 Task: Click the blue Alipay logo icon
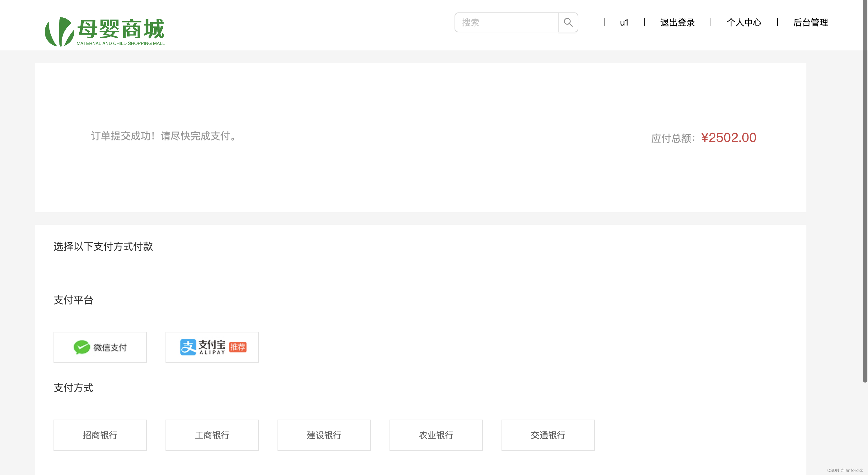pos(188,347)
